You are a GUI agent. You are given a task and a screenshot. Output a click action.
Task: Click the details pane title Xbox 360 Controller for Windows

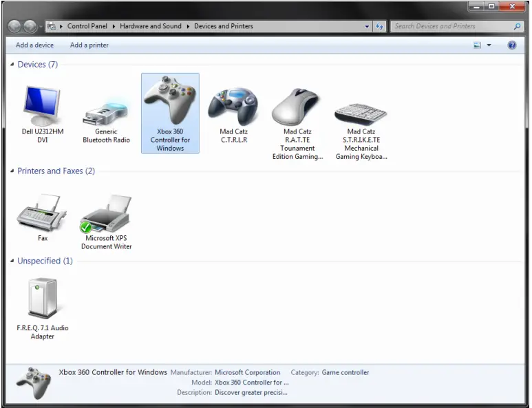click(x=113, y=372)
